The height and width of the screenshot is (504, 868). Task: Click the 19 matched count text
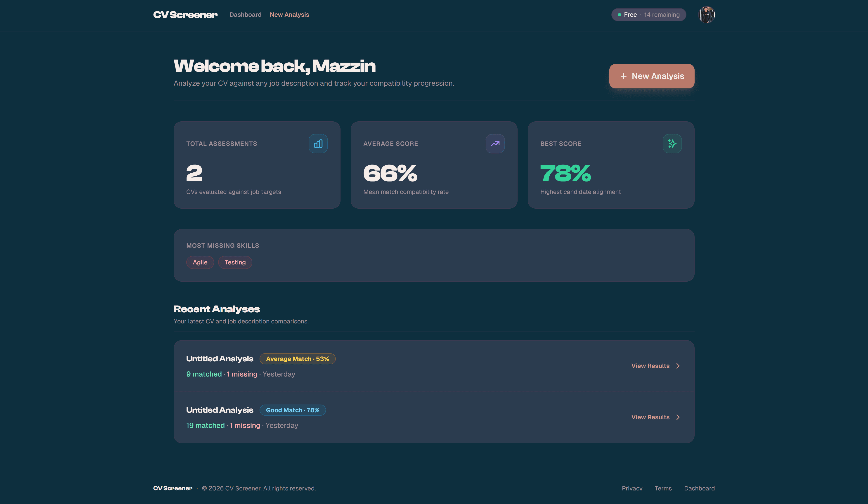point(205,426)
